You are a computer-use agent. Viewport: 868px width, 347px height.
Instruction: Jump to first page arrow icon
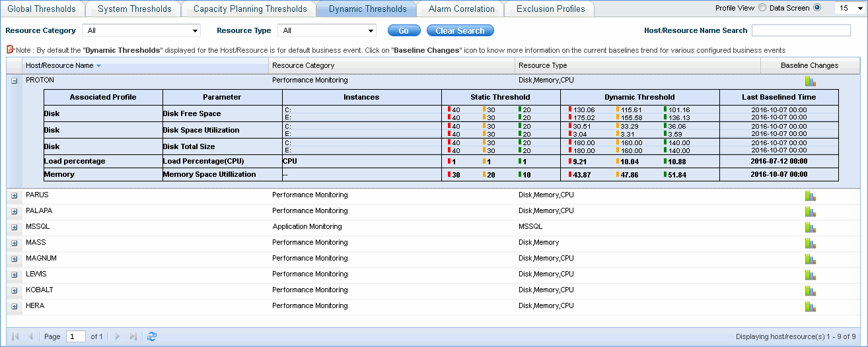[15, 336]
